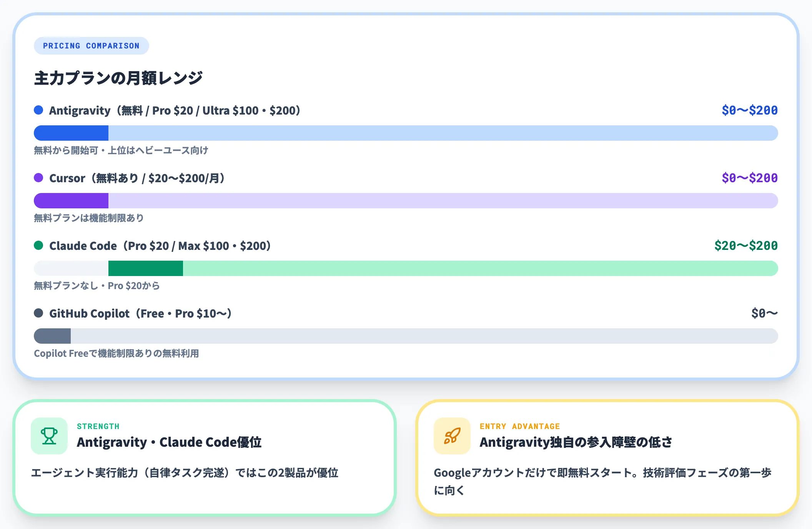Viewport: 812px width, 529px height.
Task: Click the STRENGTH label
Action: 98,426
